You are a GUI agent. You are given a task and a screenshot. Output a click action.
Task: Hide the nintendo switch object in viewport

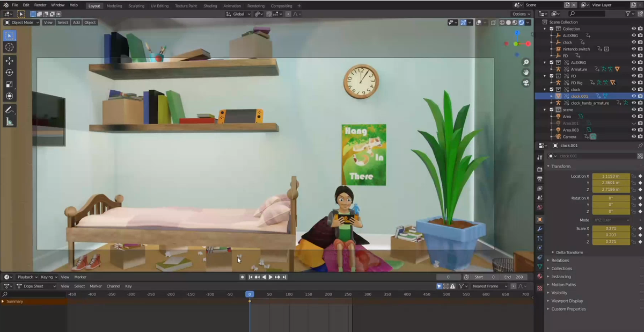point(634,49)
